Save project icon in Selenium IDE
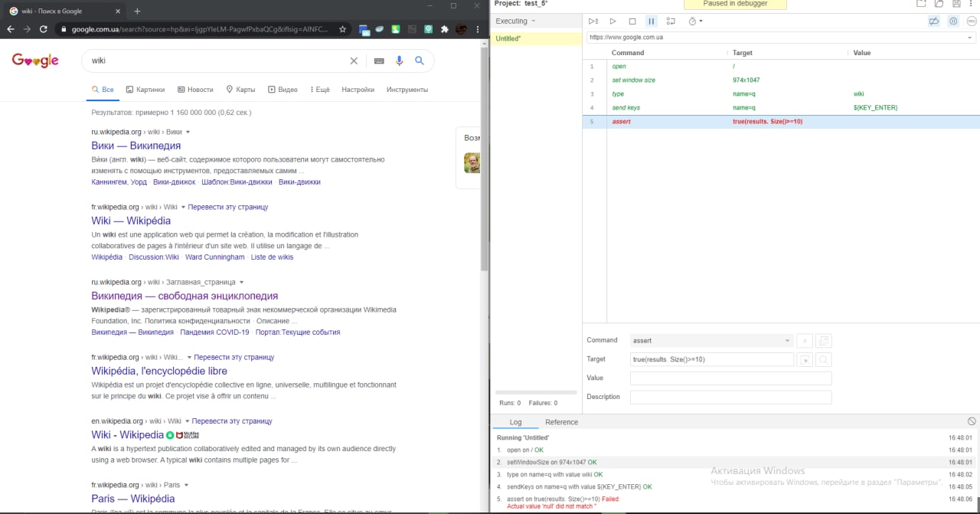980x514 pixels. (x=956, y=4)
